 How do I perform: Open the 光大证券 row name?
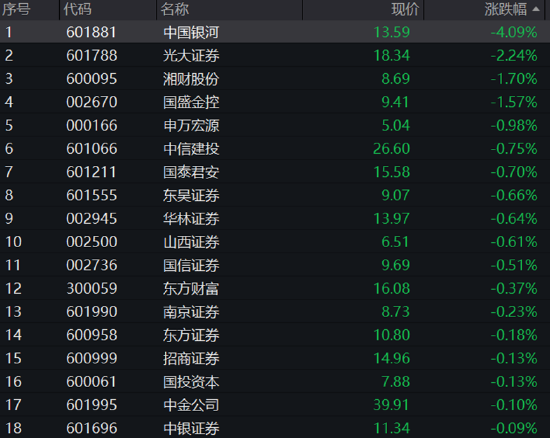(x=191, y=55)
